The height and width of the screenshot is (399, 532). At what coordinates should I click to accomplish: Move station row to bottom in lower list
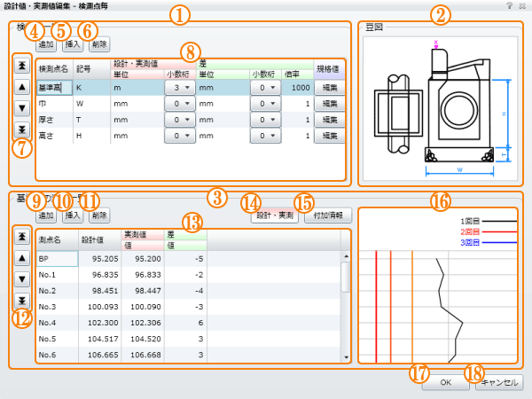21,301
